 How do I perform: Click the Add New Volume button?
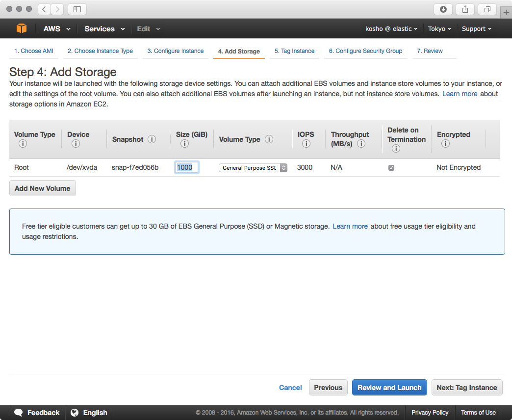point(43,188)
